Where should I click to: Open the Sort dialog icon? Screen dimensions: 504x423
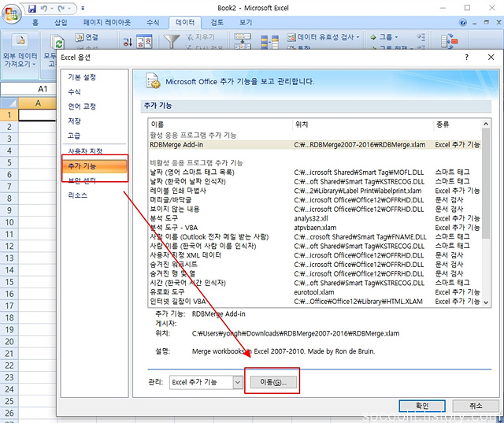click(x=143, y=41)
